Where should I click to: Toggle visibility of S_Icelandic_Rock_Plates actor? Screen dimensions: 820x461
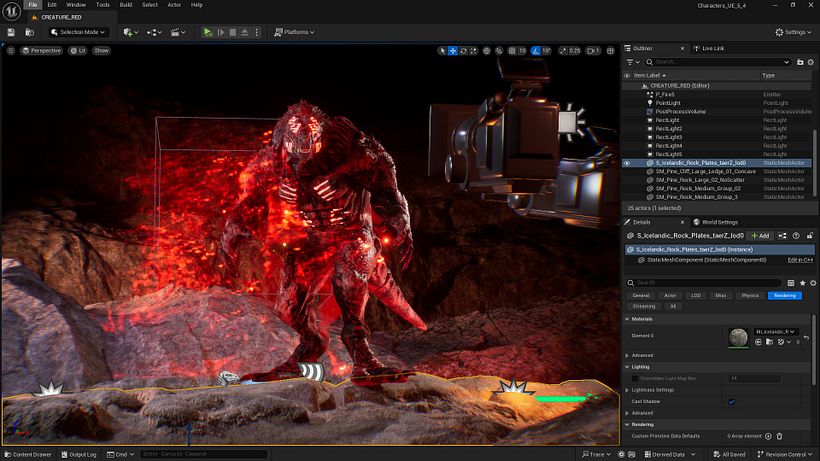click(627, 163)
